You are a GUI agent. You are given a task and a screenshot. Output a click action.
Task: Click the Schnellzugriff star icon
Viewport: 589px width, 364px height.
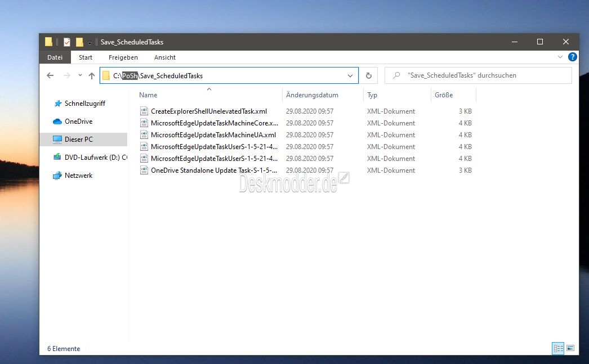58,103
